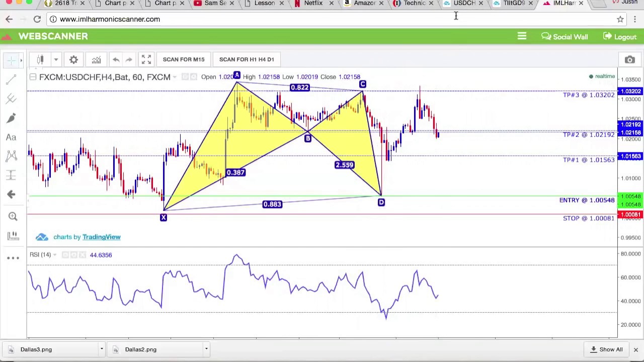Click SCAN FOR H1 H4 D1 button
This screenshot has width=644, height=362.
(247, 59)
